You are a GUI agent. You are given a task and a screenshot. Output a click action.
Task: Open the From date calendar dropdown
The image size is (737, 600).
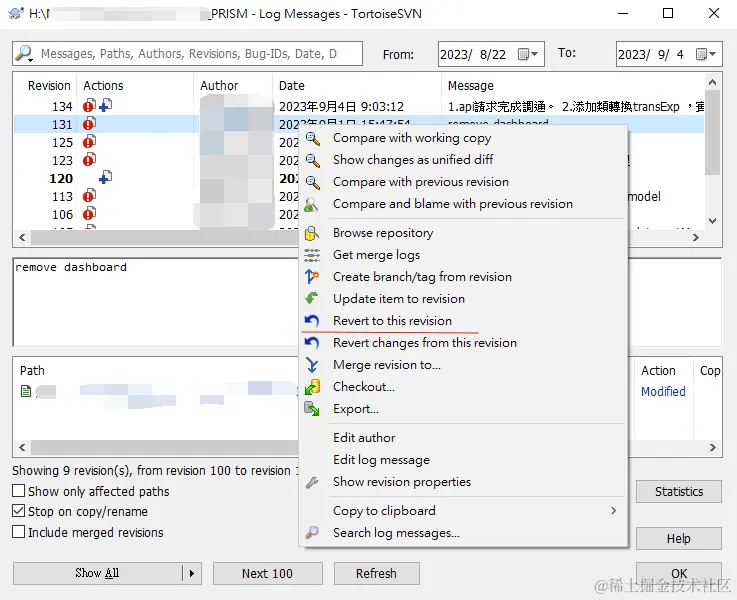528,54
